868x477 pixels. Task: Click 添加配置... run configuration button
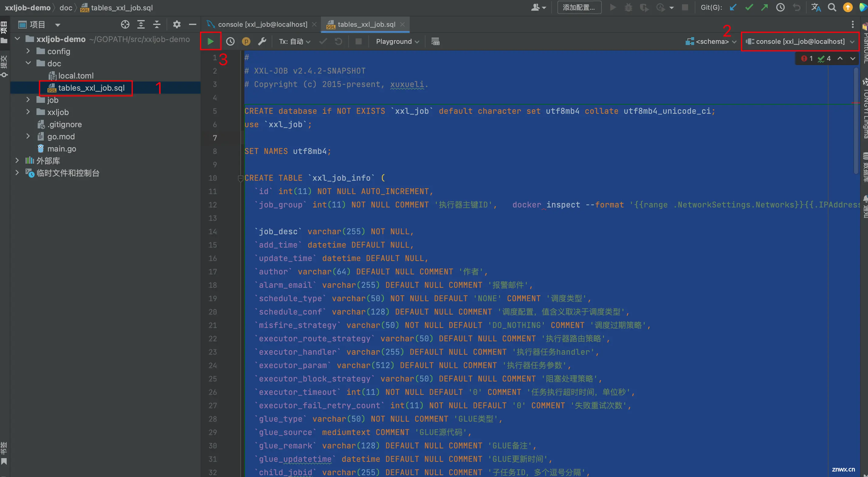point(579,7)
